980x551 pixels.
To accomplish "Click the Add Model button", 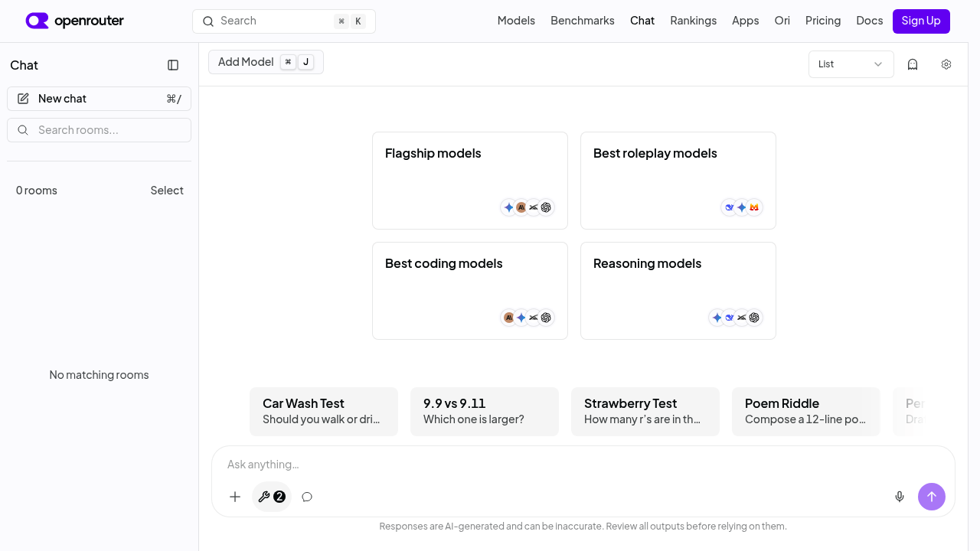I will click(x=266, y=62).
